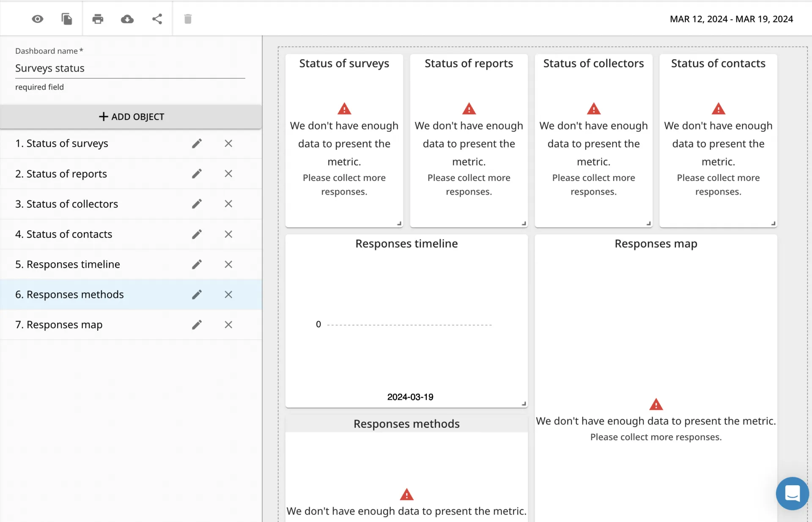
Task: Click the Responses methods widget header
Action: tap(406, 424)
